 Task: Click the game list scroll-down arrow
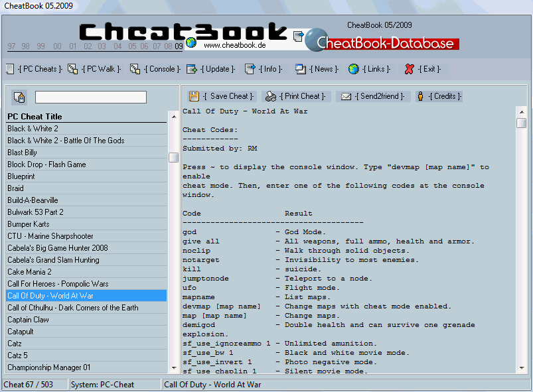click(174, 368)
